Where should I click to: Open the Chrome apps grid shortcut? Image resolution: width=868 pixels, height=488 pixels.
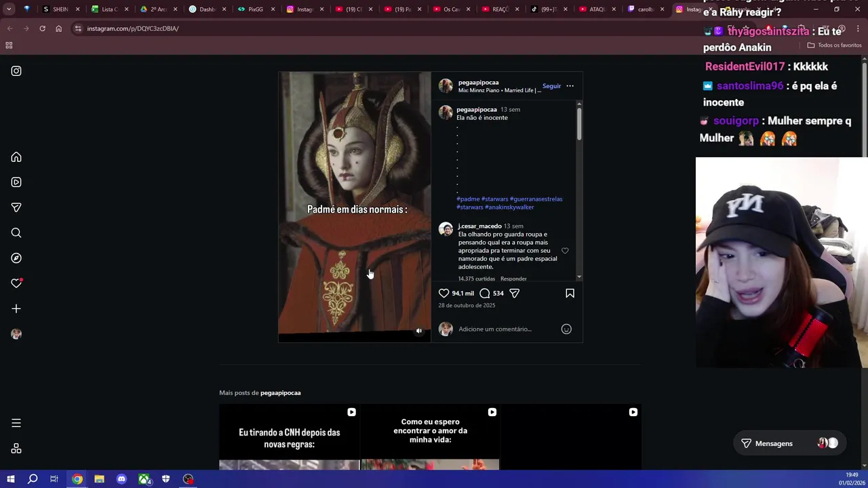[x=9, y=45]
